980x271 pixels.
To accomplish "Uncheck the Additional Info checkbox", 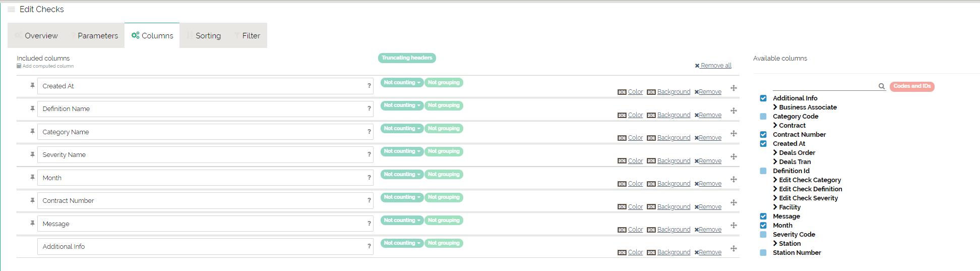I will (x=763, y=98).
